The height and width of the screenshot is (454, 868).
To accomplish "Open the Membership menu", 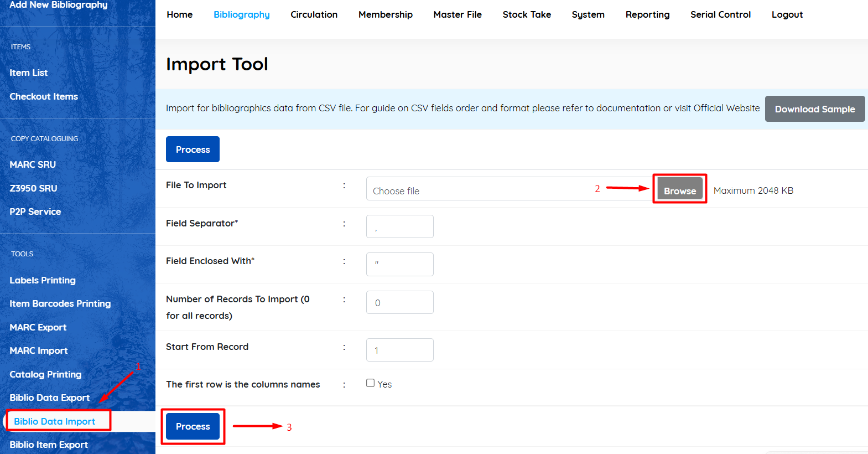I will pos(385,14).
